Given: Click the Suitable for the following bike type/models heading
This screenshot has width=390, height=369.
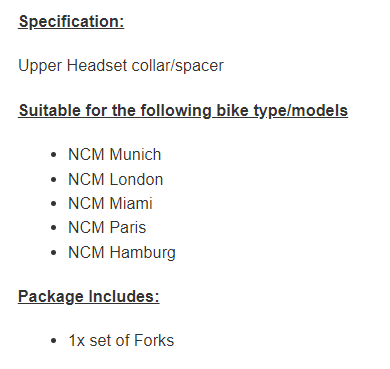Looking at the screenshot, I should (x=183, y=110).
